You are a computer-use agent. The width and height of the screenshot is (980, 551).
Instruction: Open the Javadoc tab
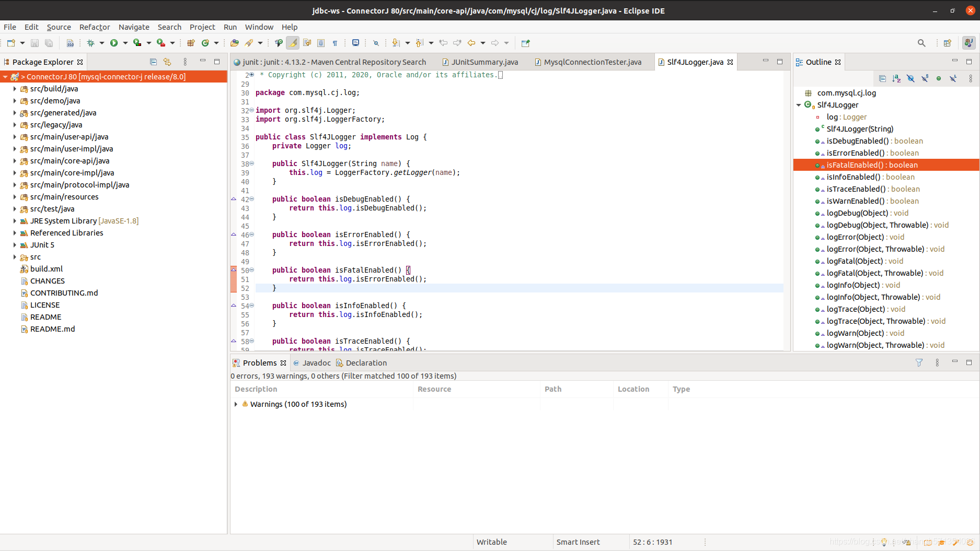coord(312,363)
